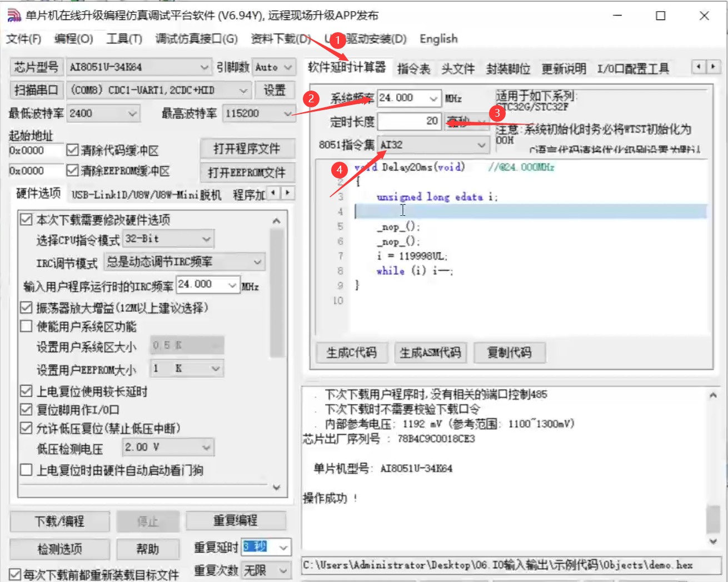Switch to 软件延时计算器 tab
Viewport: 728px width, 582px height.
pos(347,68)
